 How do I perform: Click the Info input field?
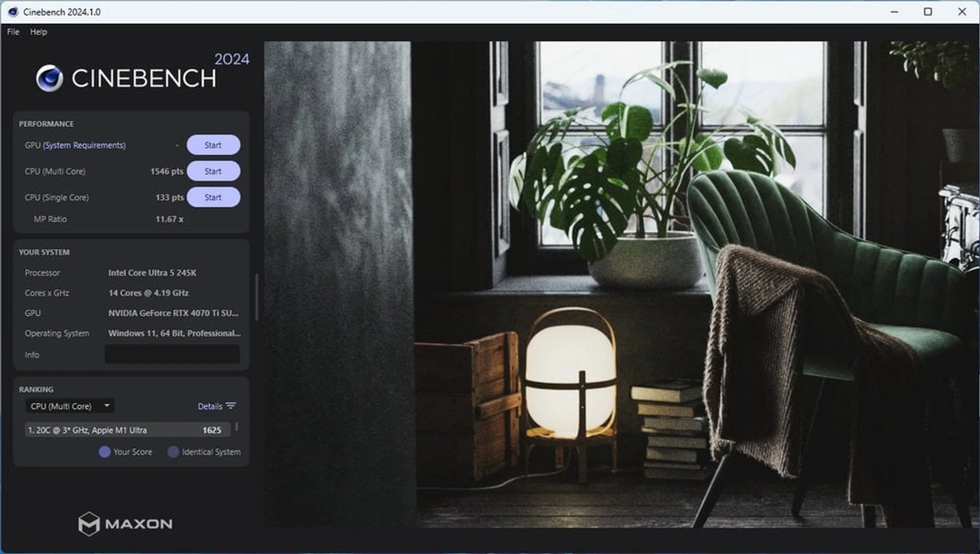point(172,354)
